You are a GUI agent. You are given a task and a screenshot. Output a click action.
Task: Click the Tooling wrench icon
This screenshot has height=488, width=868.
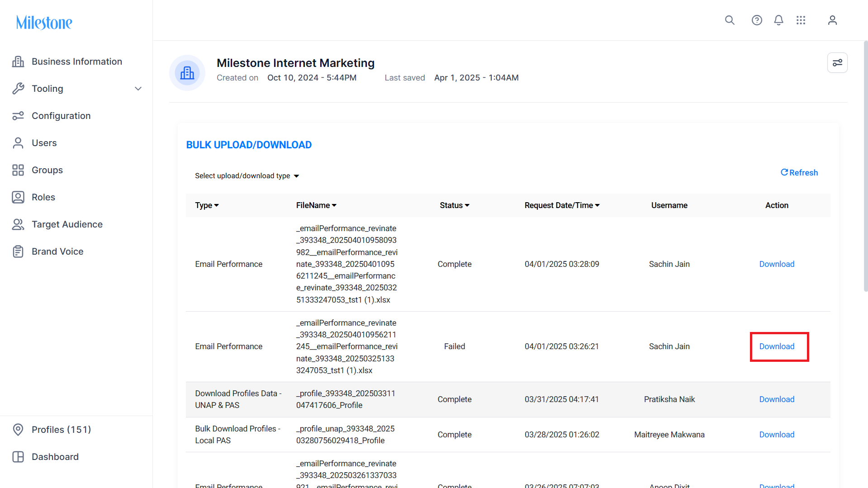pos(18,89)
